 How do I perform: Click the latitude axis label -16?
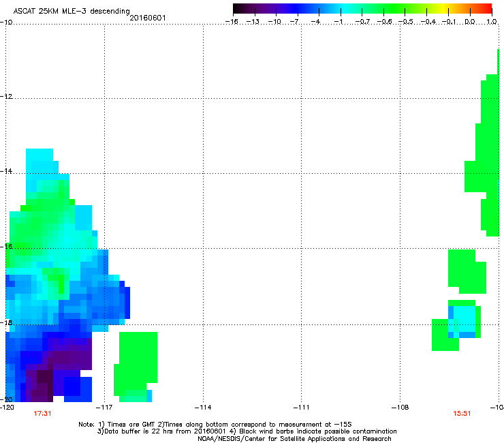click(x=6, y=247)
